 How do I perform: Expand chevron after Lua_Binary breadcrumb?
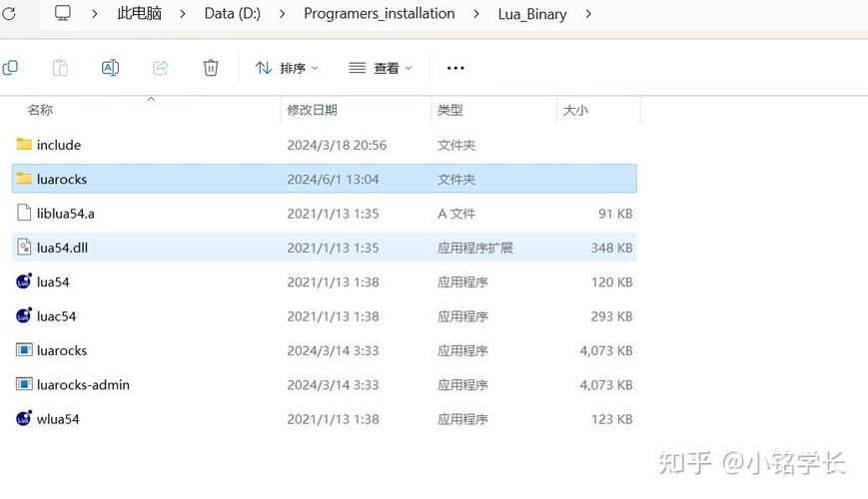pos(588,14)
